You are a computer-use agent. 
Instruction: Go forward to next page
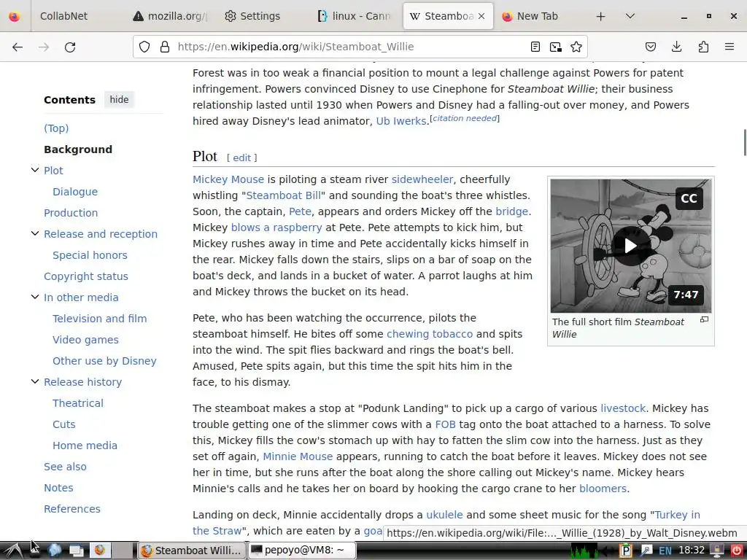pyautogui.click(x=44, y=47)
